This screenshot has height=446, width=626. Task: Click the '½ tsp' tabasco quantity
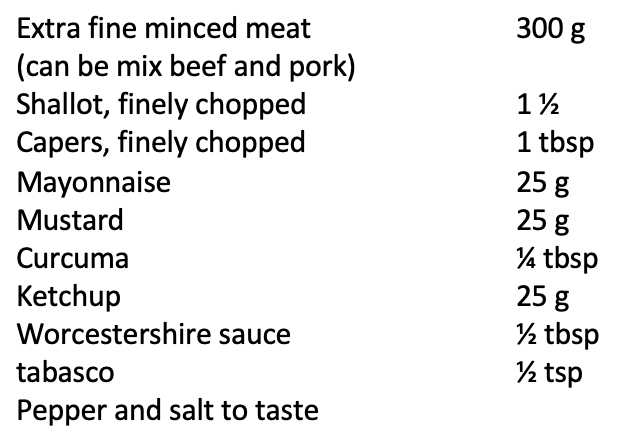(550, 373)
